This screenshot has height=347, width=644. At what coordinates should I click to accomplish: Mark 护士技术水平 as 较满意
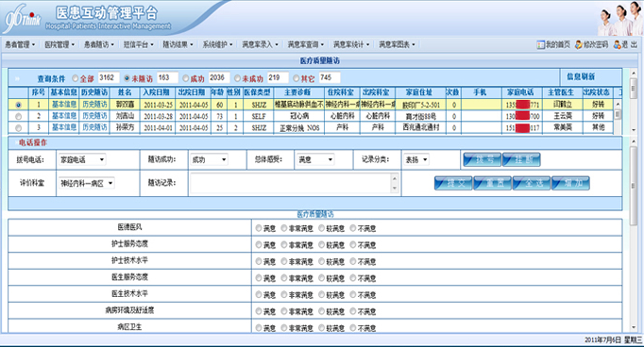click(322, 261)
